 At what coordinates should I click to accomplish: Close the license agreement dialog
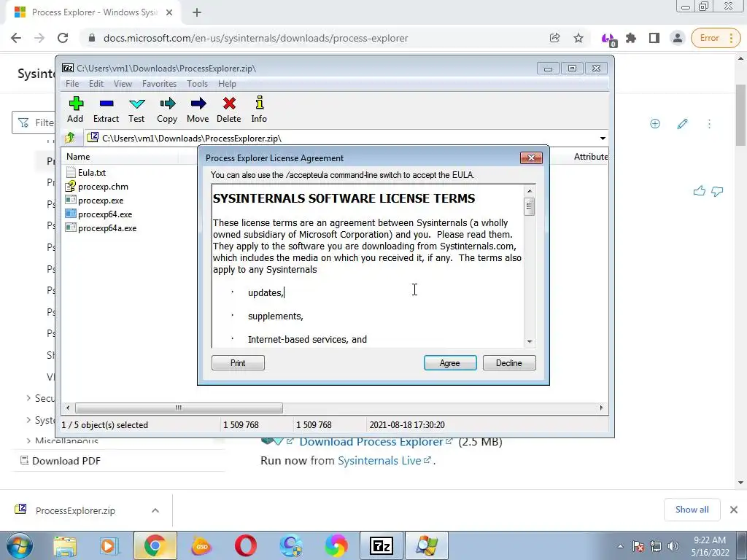[x=531, y=157]
